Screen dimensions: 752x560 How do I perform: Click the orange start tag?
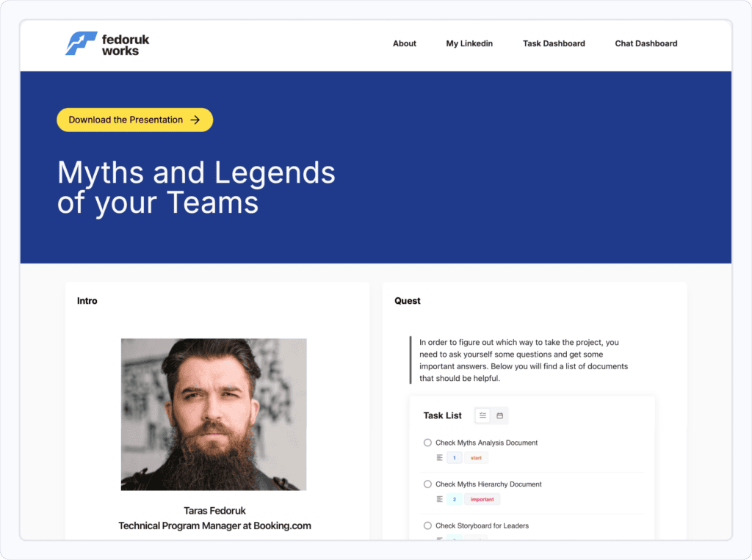coord(476,458)
